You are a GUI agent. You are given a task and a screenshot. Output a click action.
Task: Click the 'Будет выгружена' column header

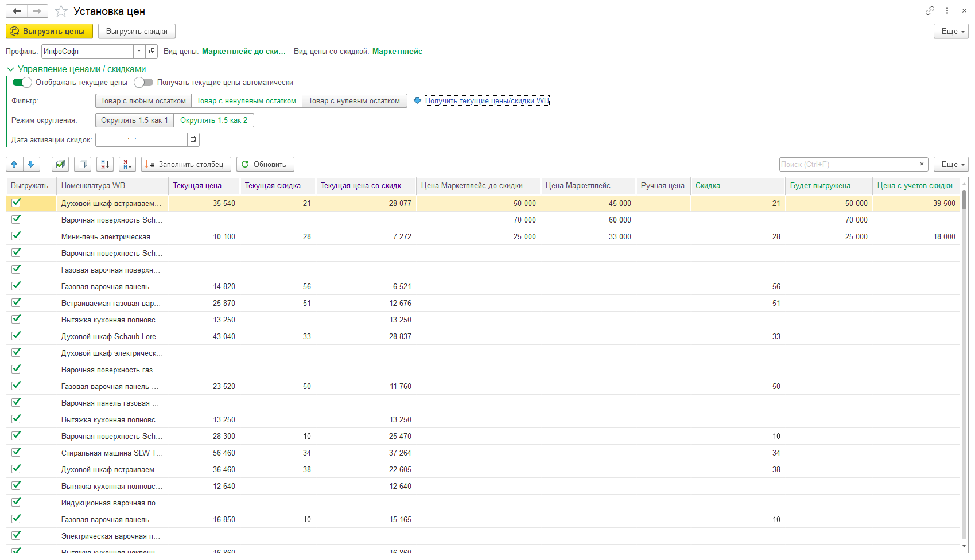click(x=829, y=185)
